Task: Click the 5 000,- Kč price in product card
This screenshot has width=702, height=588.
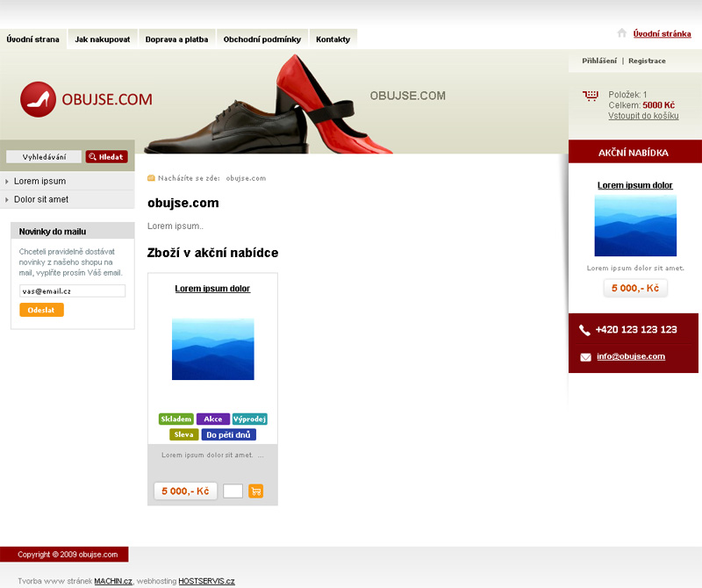Action: coord(185,491)
